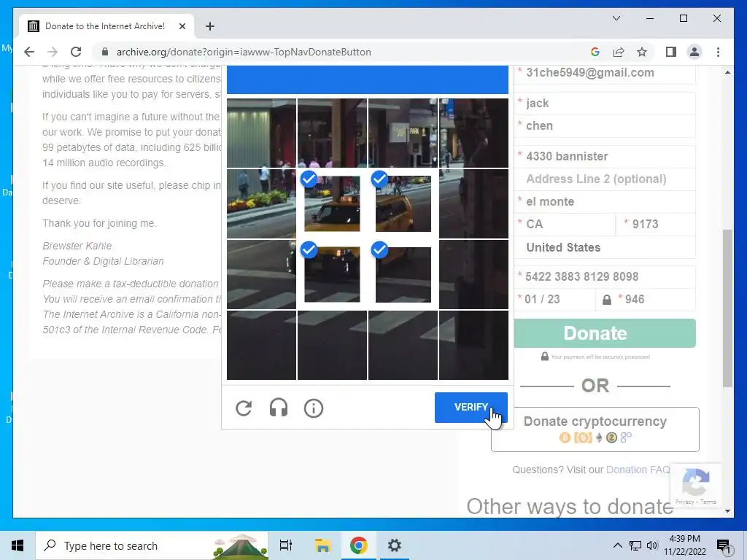View site information lock icon
747x560 pixels.
105,52
